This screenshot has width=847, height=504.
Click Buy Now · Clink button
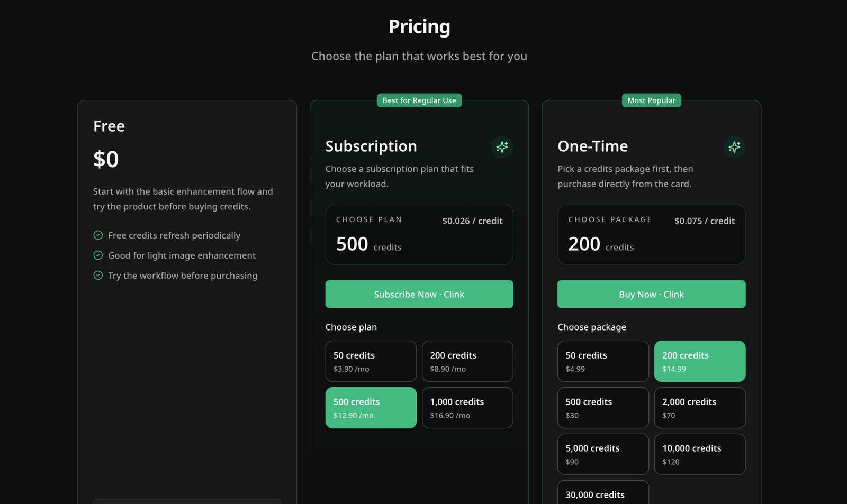pyautogui.click(x=652, y=294)
